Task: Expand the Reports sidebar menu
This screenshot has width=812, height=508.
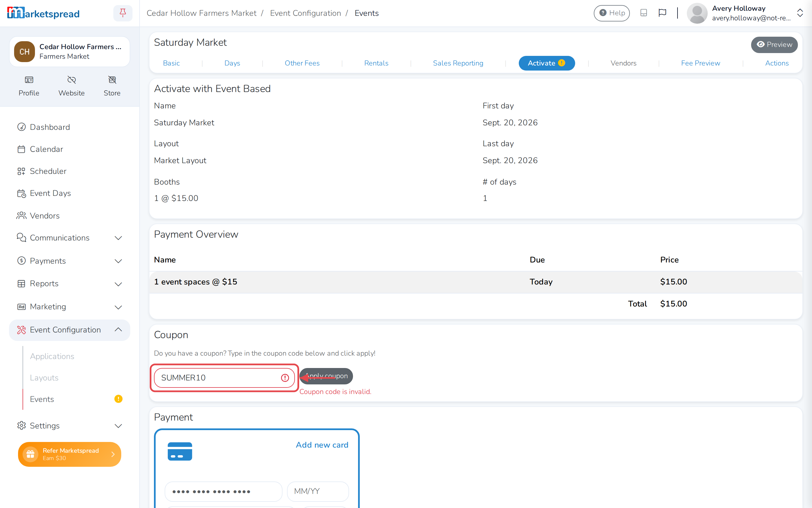Action: pyautogui.click(x=69, y=284)
